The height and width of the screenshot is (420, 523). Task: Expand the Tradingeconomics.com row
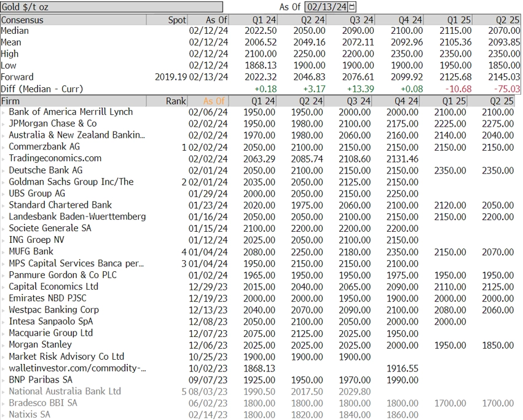pos(3,159)
